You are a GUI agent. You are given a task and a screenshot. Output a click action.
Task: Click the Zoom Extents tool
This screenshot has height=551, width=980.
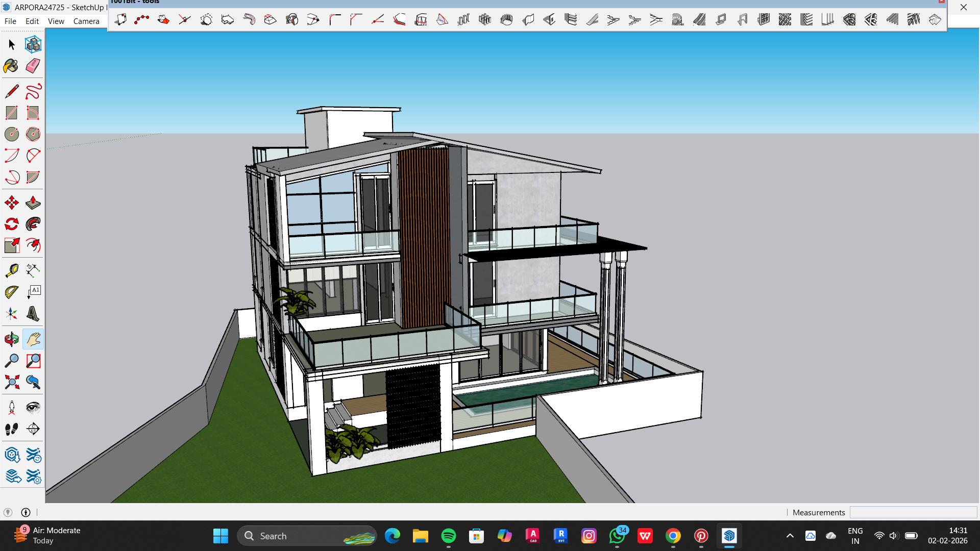[x=12, y=382]
